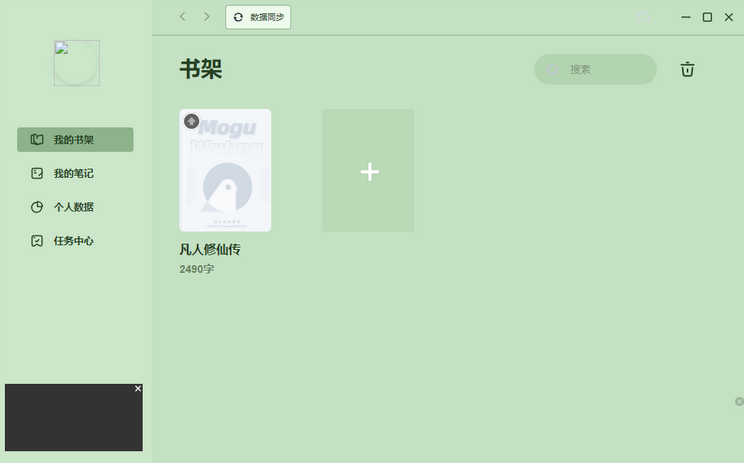This screenshot has height=463, width=744.
Task: Select 我的书架 in the sidebar
Action: (x=75, y=139)
